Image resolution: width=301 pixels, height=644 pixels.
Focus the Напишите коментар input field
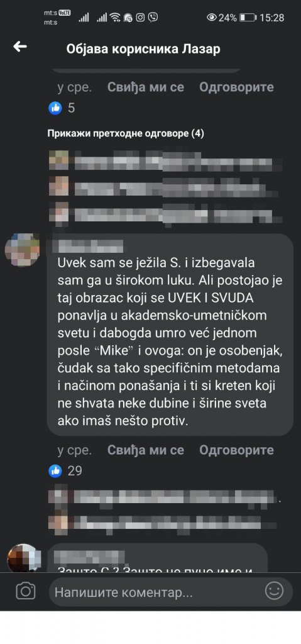(x=156, y=592)
